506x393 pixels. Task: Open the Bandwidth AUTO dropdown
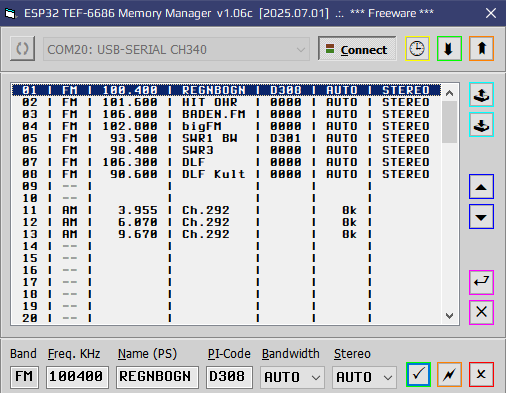click(x=292, y=377)
